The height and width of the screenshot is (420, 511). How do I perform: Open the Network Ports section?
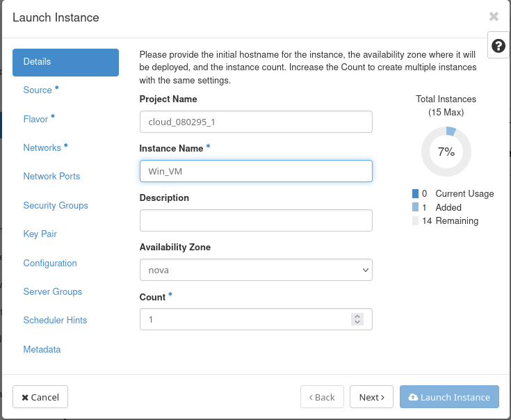click(x=51, y=177)
